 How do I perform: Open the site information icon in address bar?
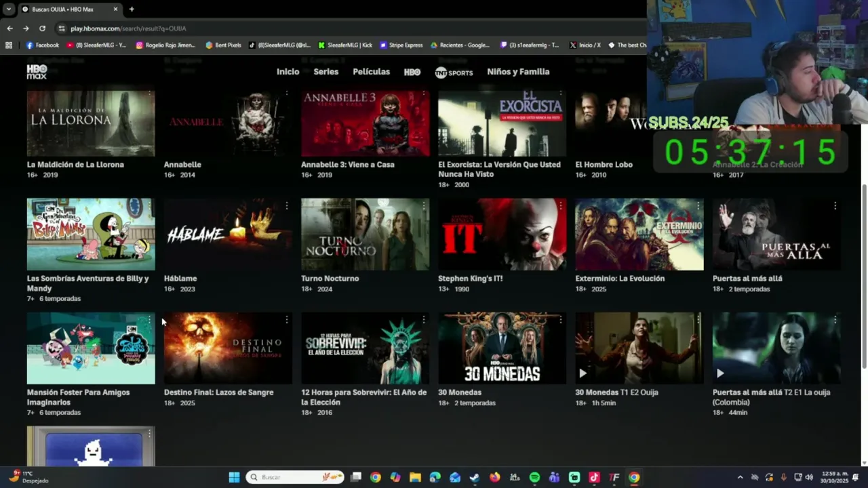(x=62, y=28)
